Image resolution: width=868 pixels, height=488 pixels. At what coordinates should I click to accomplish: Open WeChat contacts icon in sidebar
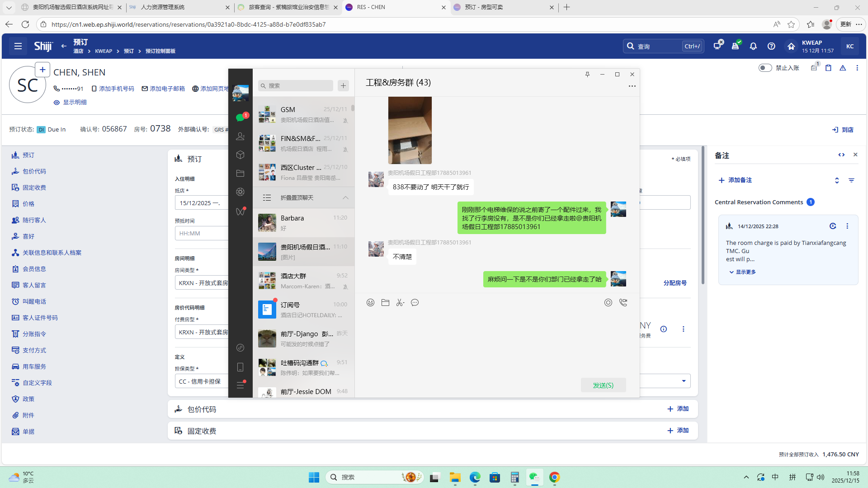click(240, 136)
